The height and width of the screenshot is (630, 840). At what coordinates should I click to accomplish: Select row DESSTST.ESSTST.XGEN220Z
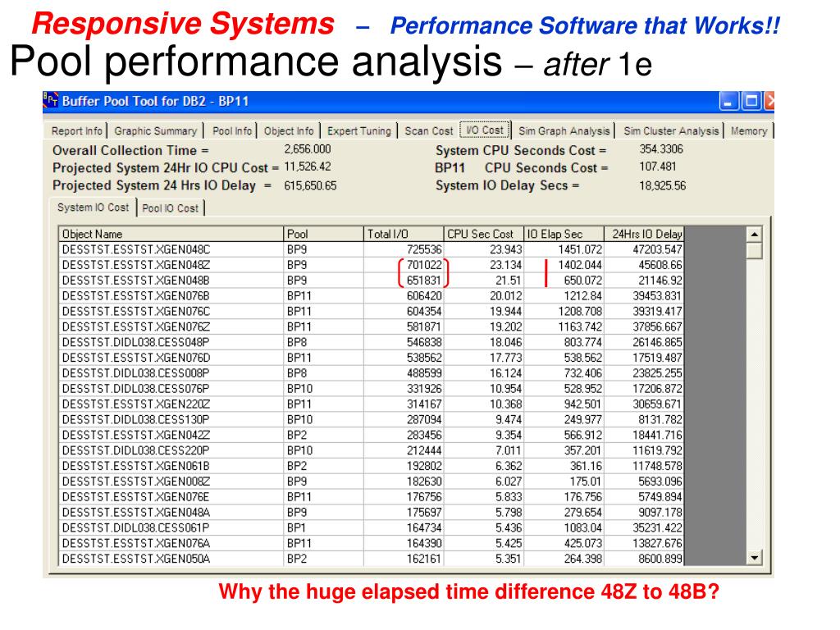pyautogui.click(x=372, y=404)
